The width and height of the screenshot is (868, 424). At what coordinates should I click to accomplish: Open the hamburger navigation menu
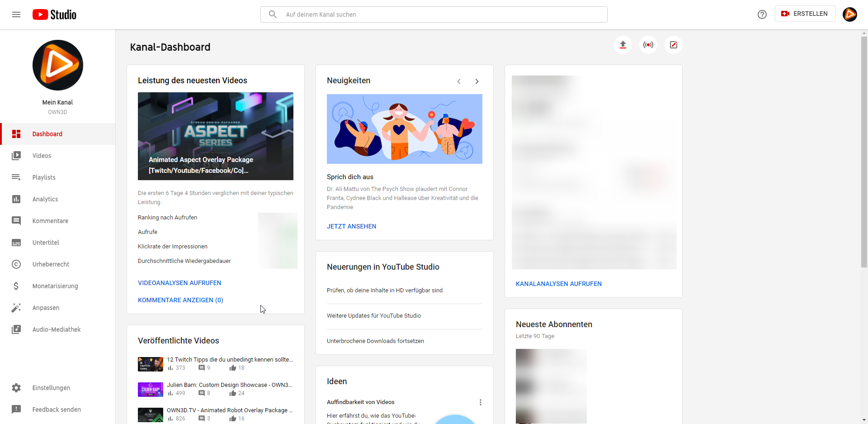(16, 14)
